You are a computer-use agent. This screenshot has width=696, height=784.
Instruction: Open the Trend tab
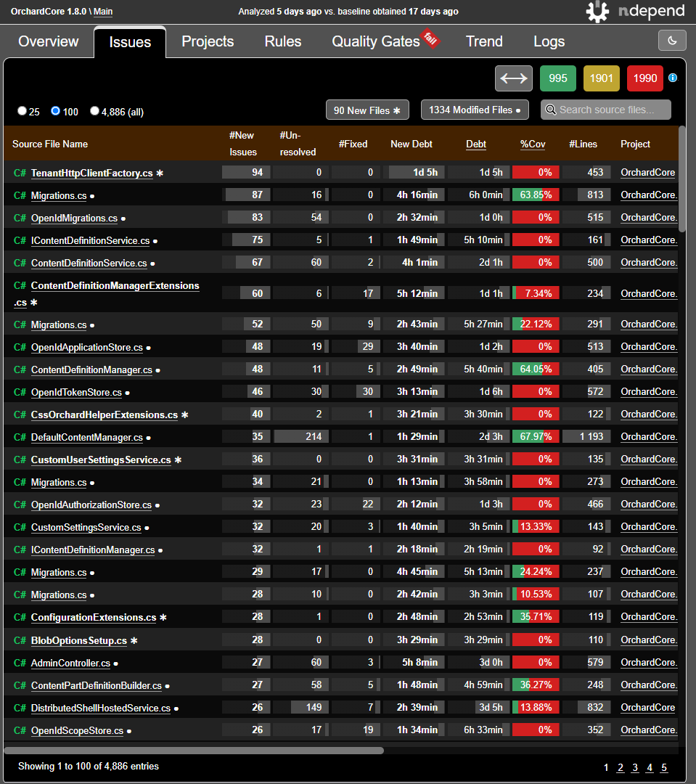click(x=484, y=41)
